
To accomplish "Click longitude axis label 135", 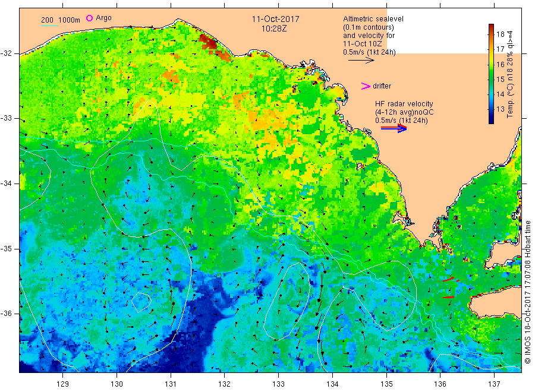I will click(x=386, y=384).
